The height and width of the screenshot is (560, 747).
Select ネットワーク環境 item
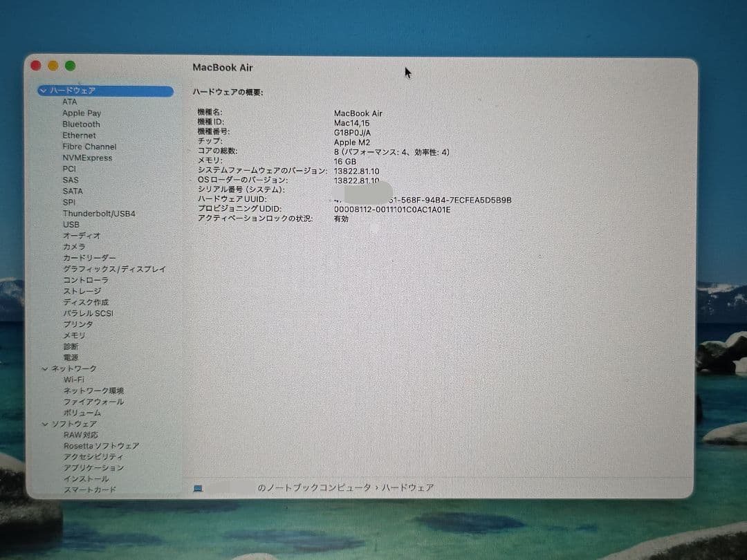(93, 391)
